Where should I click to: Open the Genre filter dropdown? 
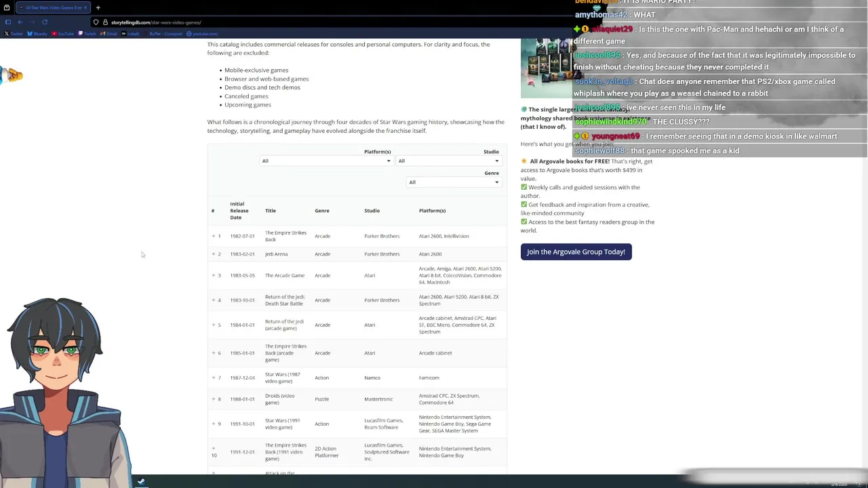pos(454,182)
